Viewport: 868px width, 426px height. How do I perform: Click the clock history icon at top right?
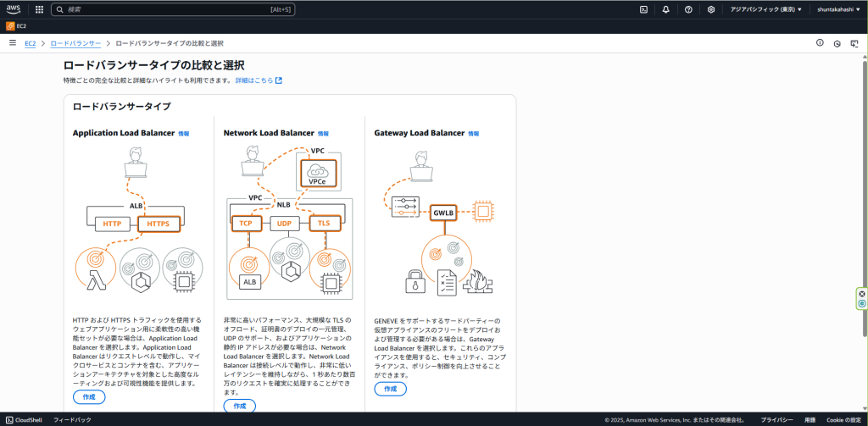(x=837, y=43)
